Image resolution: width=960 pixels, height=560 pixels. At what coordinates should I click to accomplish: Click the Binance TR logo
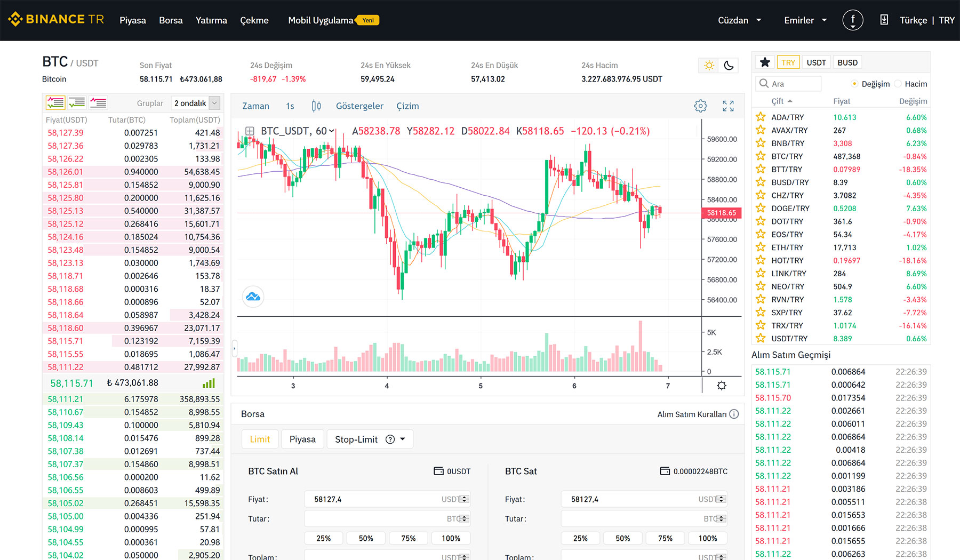point(56,20)
